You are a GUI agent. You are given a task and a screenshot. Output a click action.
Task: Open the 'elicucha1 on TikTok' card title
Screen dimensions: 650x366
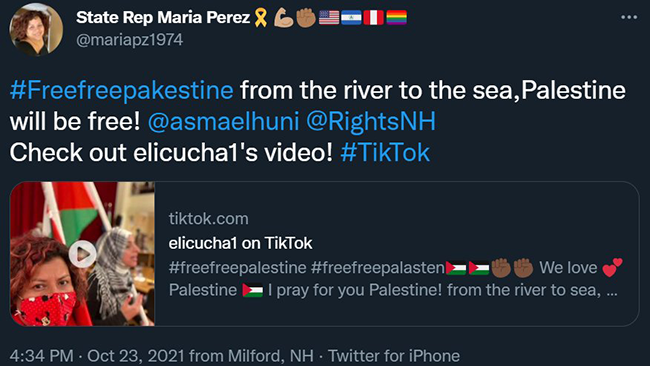coord(240,243)
